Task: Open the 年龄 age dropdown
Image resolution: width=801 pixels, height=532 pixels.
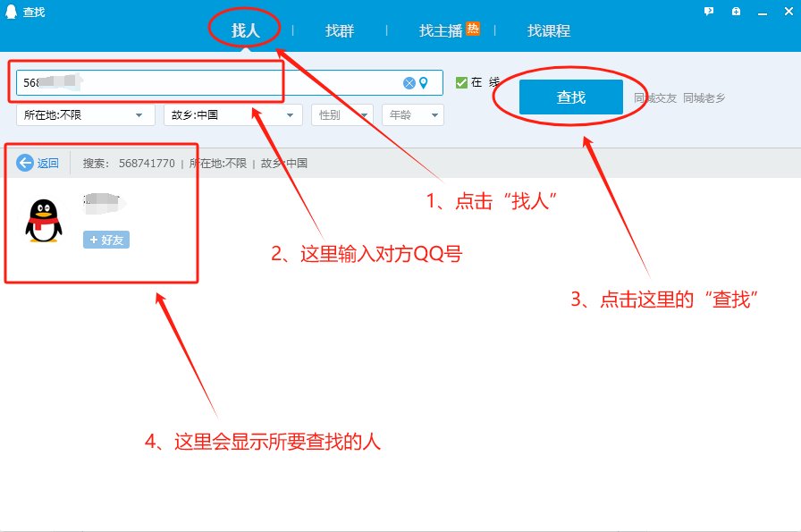Action: coord(412,114)
